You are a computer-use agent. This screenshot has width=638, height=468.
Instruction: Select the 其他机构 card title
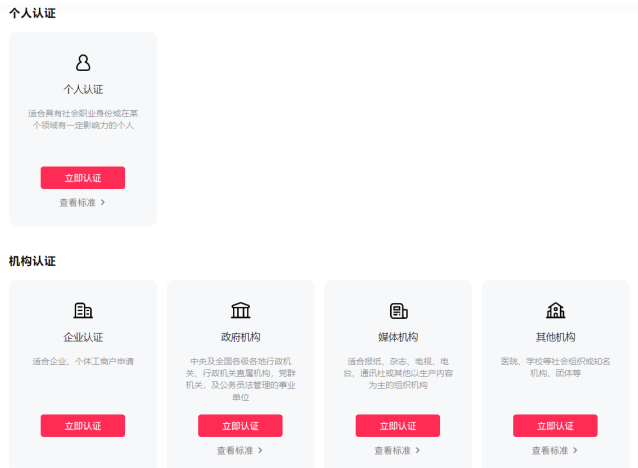pyautogui.click(x=555, y=337)
